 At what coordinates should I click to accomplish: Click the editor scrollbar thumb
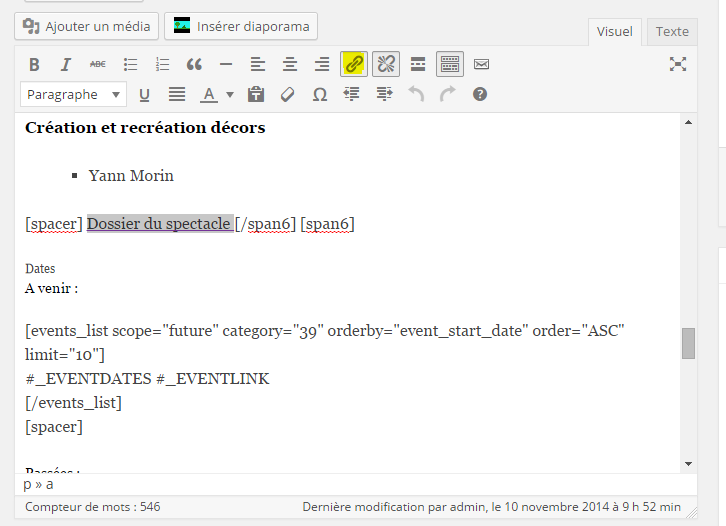(x=688, y=343)
